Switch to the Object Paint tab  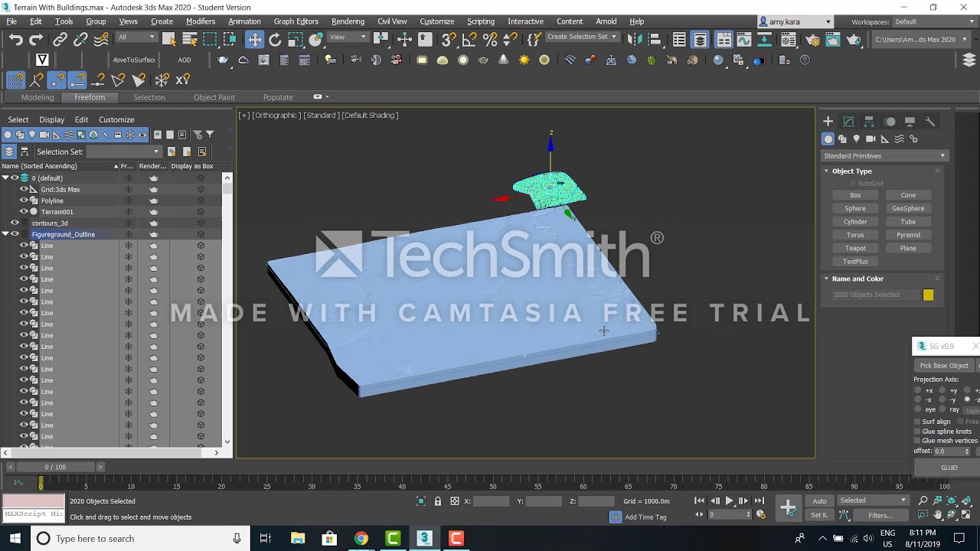214,97
